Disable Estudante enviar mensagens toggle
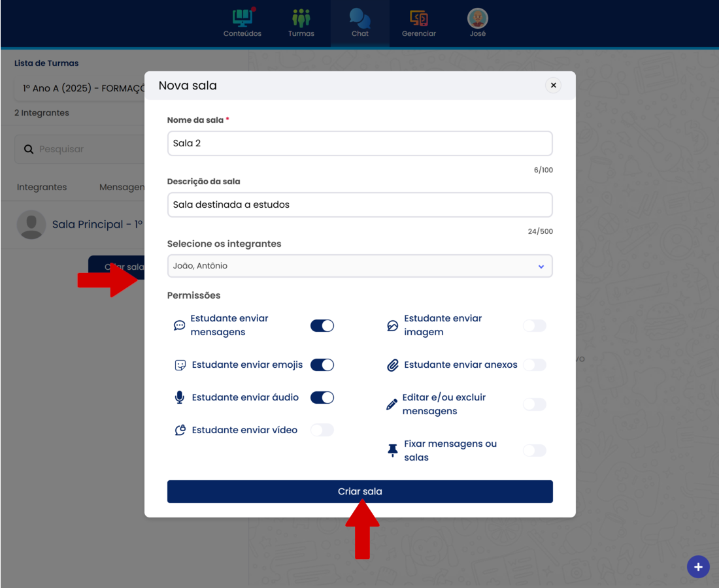Image resolution: width=719 pixels, height=588 pixels. click(322, 325)
